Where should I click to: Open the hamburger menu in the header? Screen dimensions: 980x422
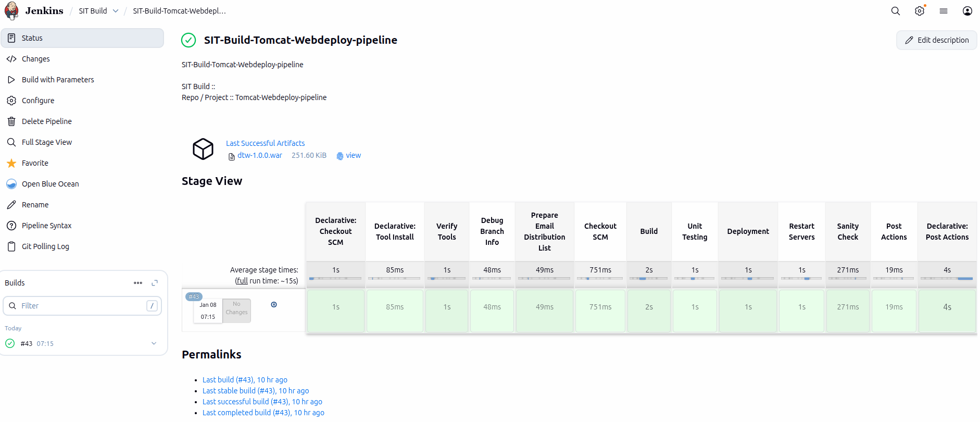[944, 10]
